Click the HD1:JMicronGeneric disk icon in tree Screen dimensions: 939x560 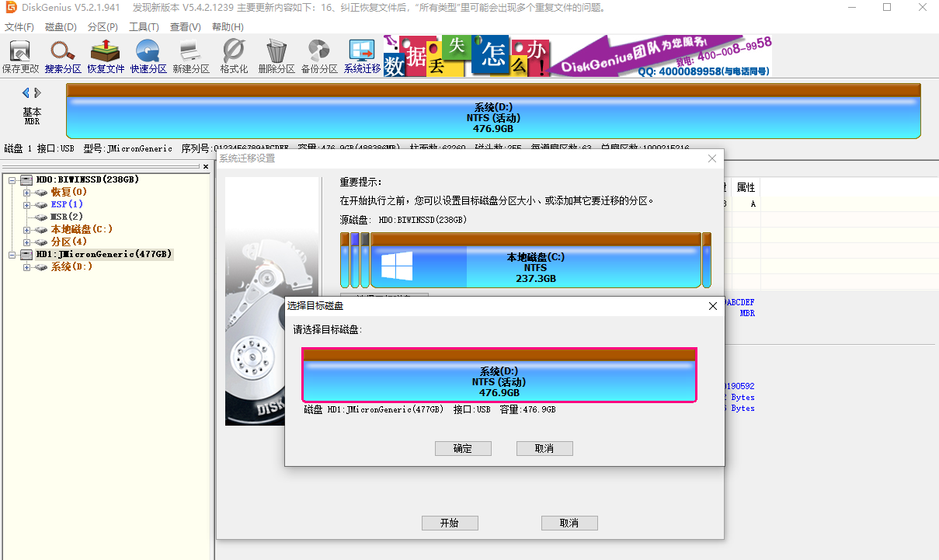coord(27,254)
